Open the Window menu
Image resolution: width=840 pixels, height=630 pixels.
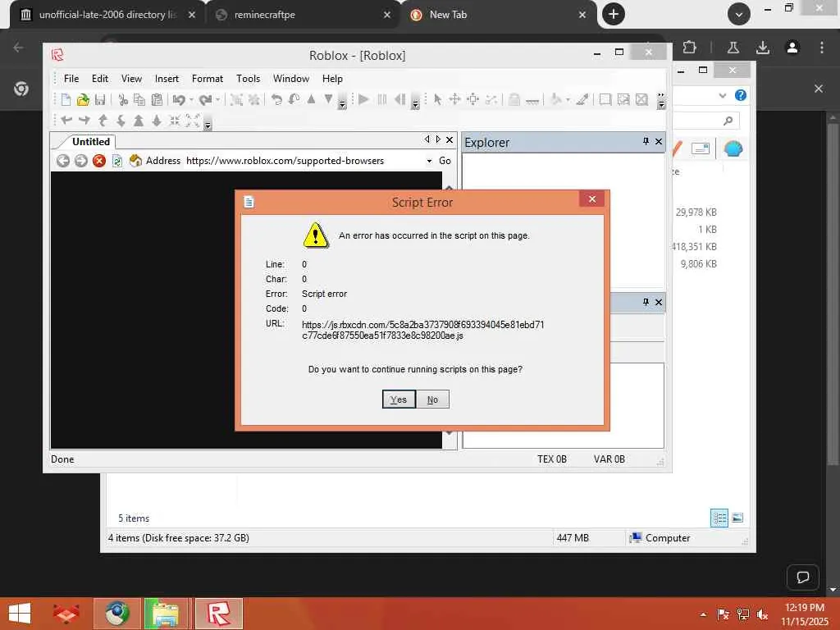coord(291,79)
